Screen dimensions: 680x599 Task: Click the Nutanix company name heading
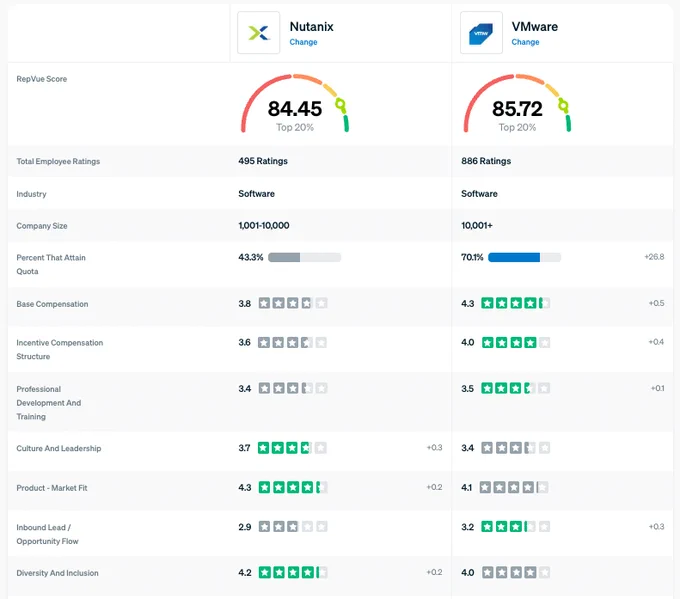click(311, 27)
